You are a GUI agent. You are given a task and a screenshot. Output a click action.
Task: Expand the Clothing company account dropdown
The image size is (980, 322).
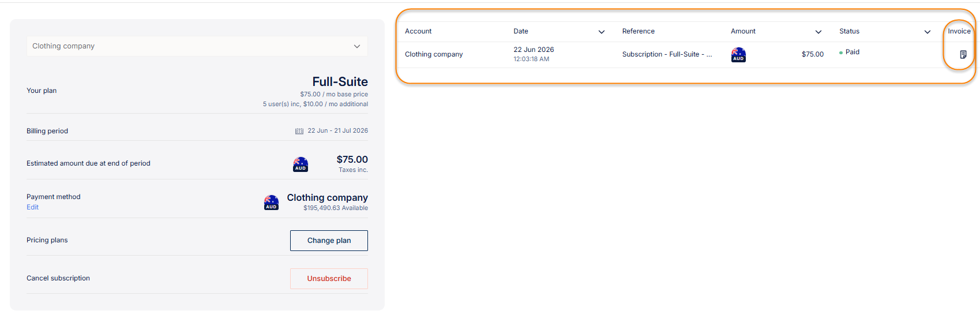pyautogui.click(x=197, y=46)
